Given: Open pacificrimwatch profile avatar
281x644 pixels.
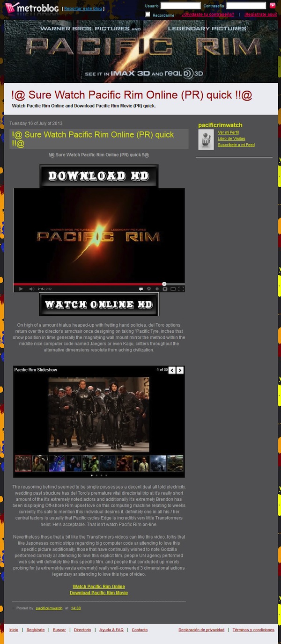Looking at the screenshot, I should (x=206, y=140).
